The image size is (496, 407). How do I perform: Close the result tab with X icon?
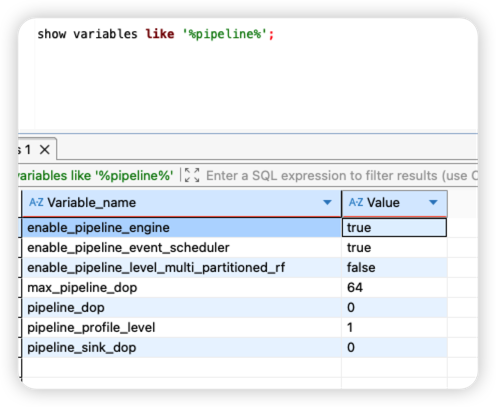point(45,150)
